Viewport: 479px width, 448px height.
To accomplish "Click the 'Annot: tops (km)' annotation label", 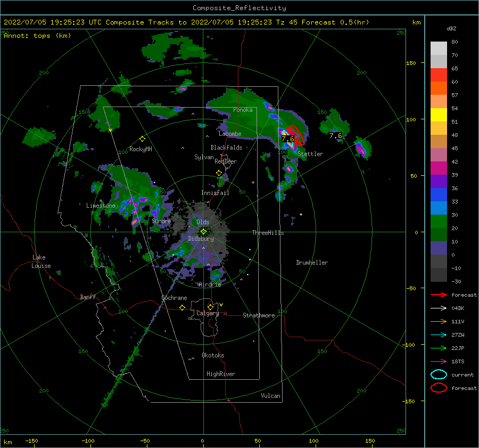I will tap(37, 36).
